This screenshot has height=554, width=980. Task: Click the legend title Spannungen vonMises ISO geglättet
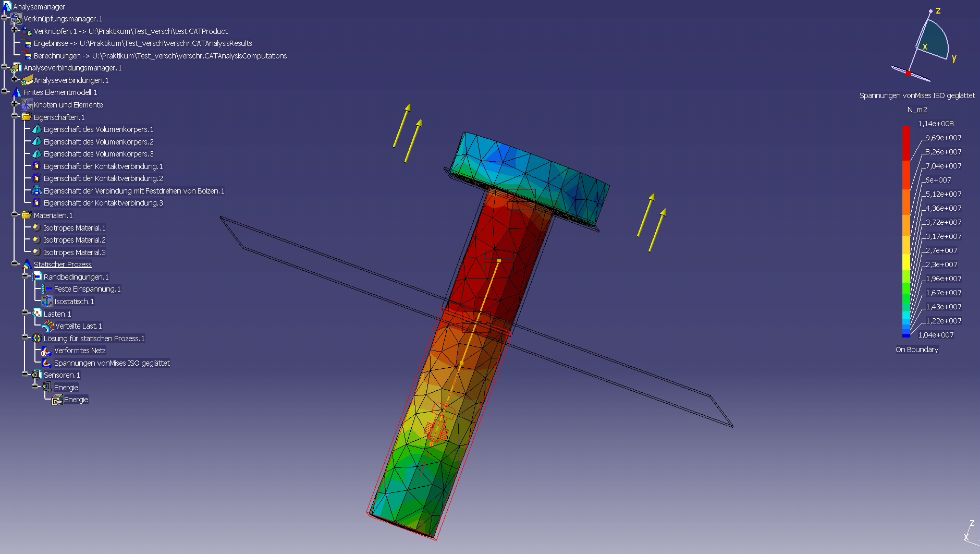917,95
